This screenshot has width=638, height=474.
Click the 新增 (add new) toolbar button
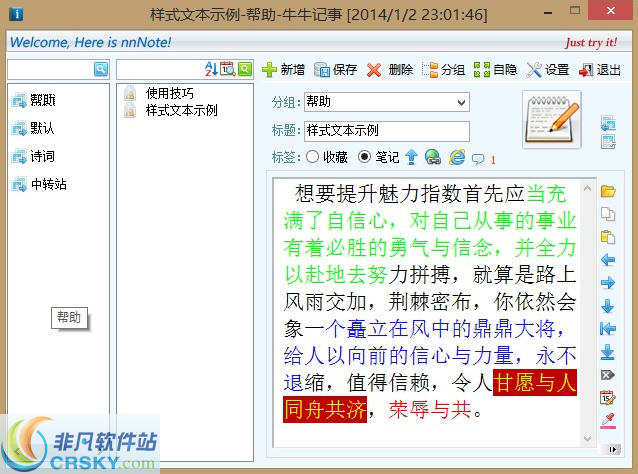coord(284,70)
